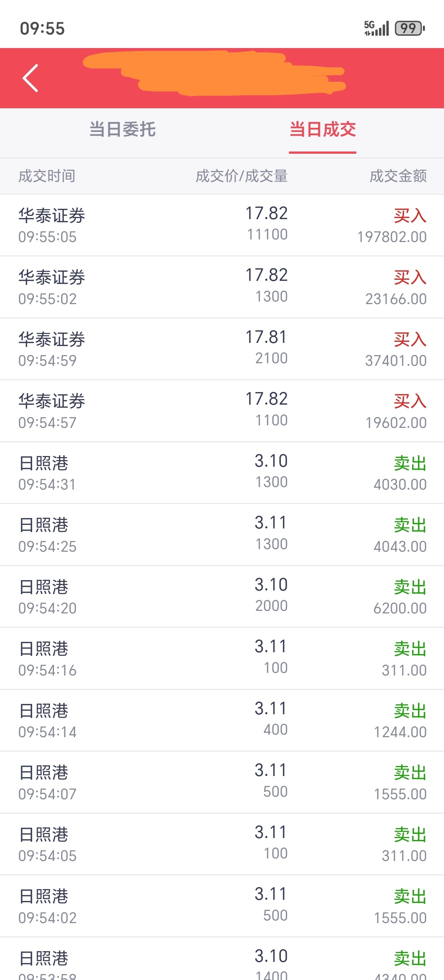Image resolution: width=444 pixels, height=980 pixels.
Task: Open 日照港 sell record at 09:54:07
Action: pos(222,782)
